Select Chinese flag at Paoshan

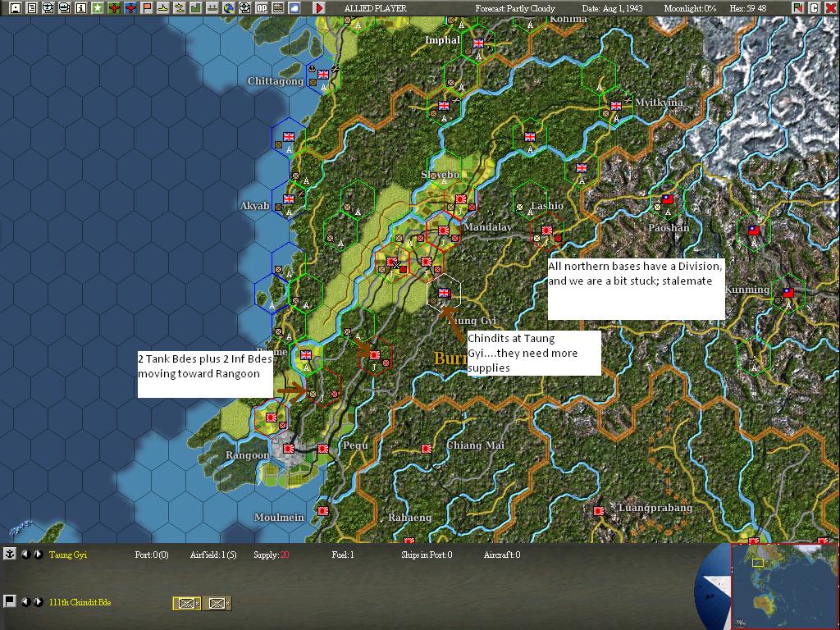[668, 199]
